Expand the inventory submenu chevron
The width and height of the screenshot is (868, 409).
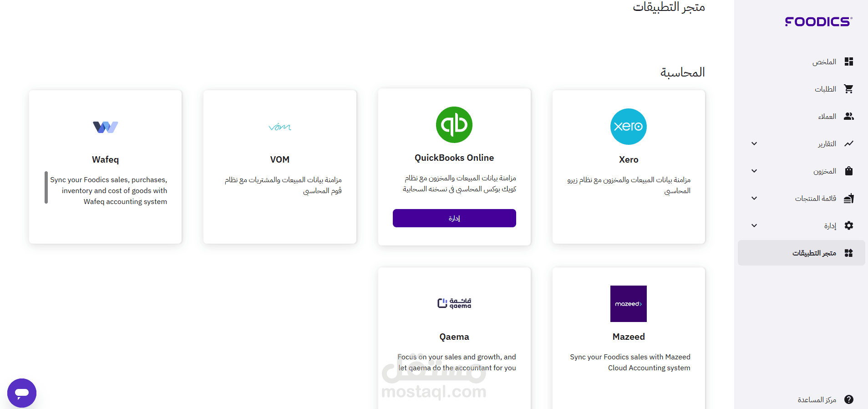tap(754, 171)
